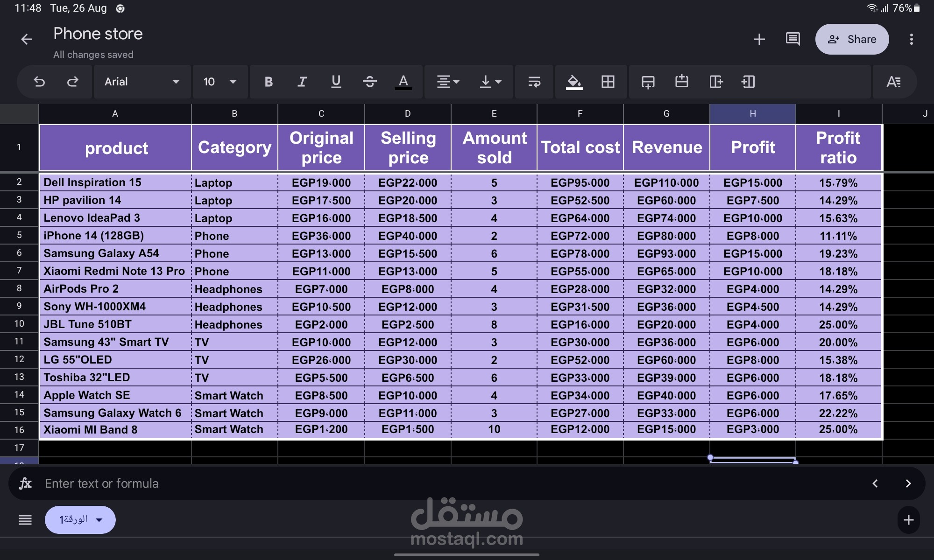Open cell borders options
Viewport: 934px width, 560px height.
click(x=608, y=82)
